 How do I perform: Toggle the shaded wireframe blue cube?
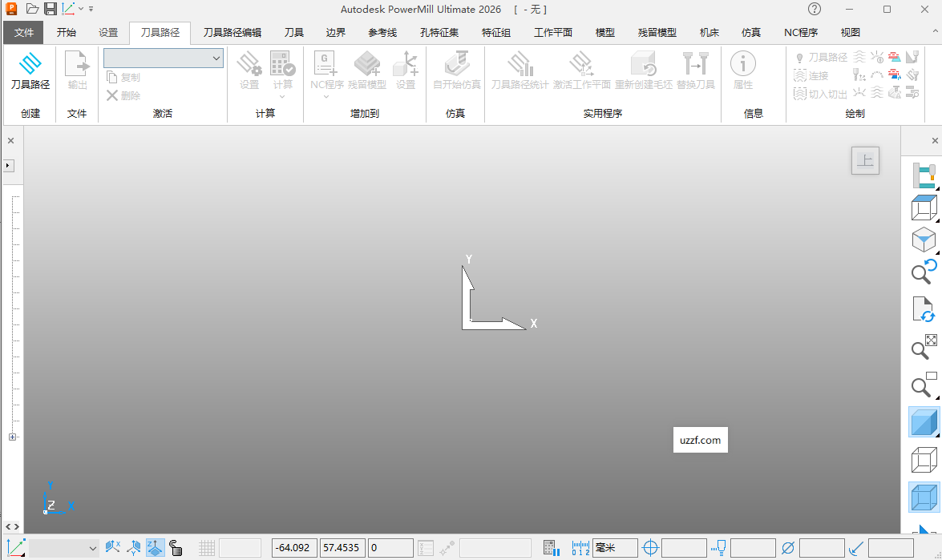[x=924, y=498]
